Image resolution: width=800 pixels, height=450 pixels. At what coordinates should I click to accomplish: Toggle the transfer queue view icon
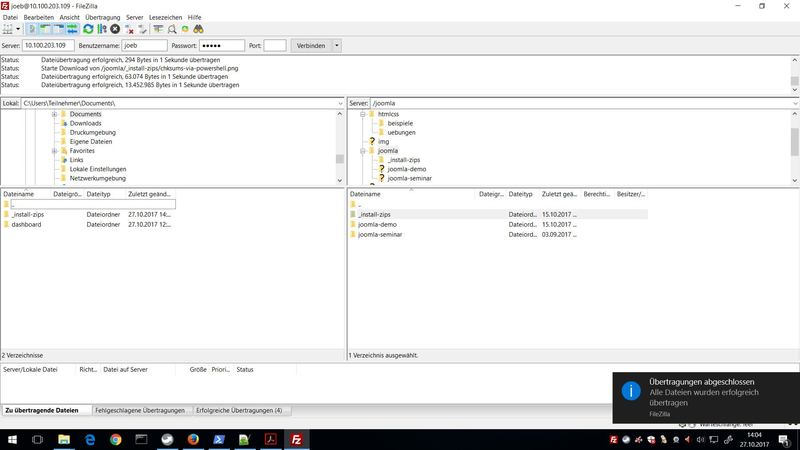[72, 30]
